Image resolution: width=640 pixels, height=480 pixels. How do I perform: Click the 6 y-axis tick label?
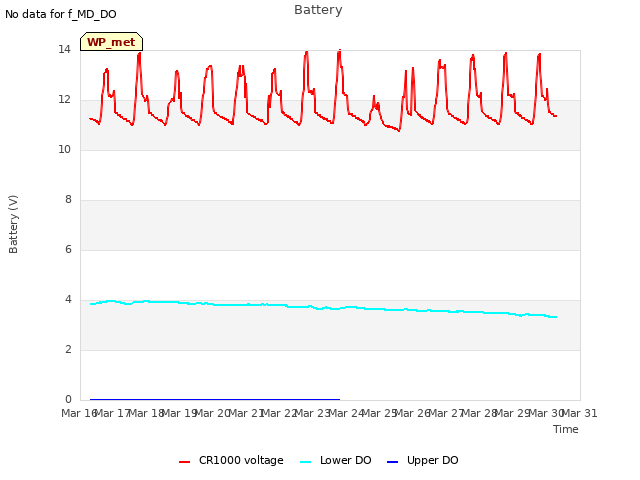click(x=68, y=249)
